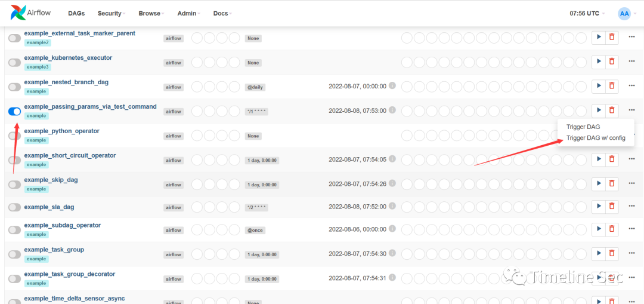The width and height of the screenshot is (644, 304).
Task: Enable the example_sla_dag toggle switch
Action: [15, 207]
